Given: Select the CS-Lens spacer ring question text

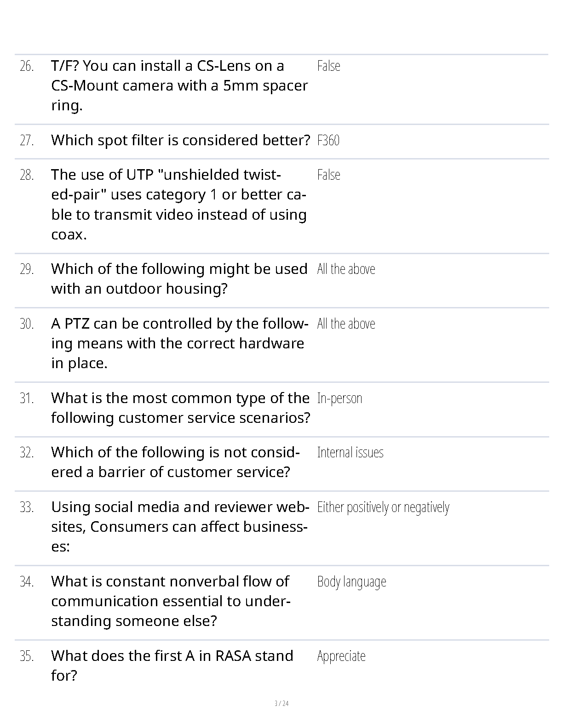Looking at the screenshot, I should pyautogui.click(x=179, y=85).
